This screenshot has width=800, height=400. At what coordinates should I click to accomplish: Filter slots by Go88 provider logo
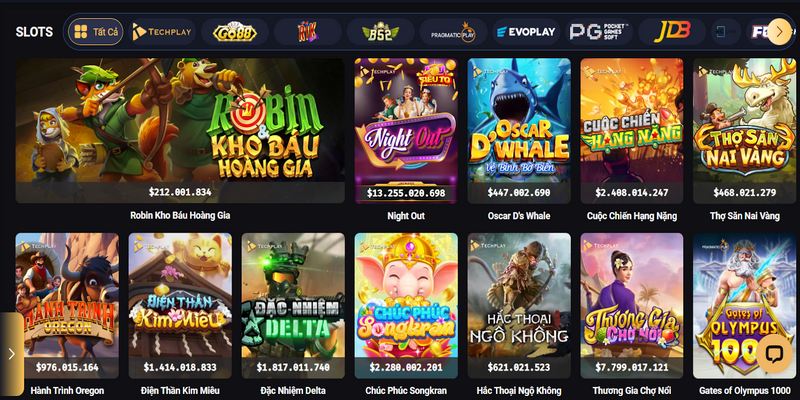(235, 32)
